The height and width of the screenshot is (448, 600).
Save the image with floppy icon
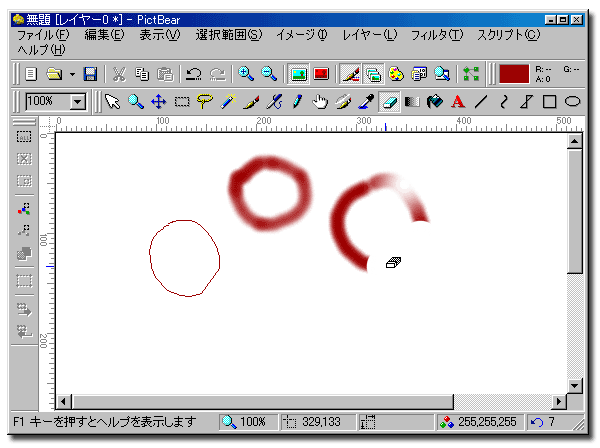coord(90,74)
